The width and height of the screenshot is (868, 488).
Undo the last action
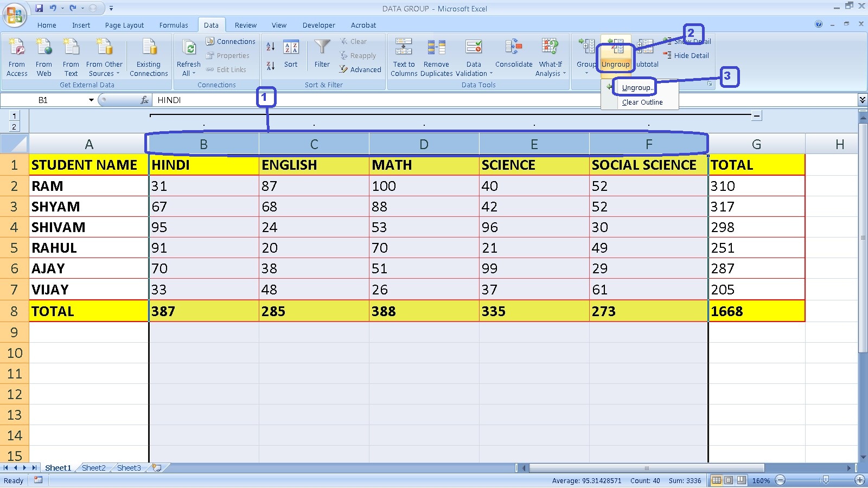tap(53, 8)
